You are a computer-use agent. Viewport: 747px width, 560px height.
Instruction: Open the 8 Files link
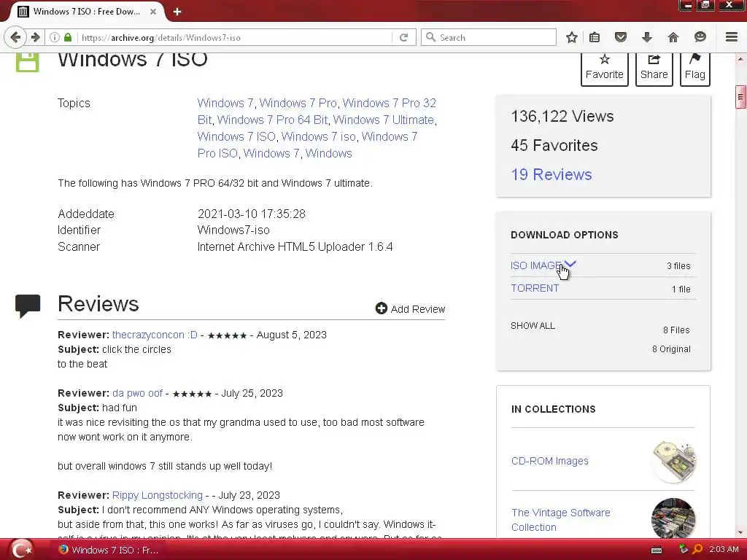(676, 330)
